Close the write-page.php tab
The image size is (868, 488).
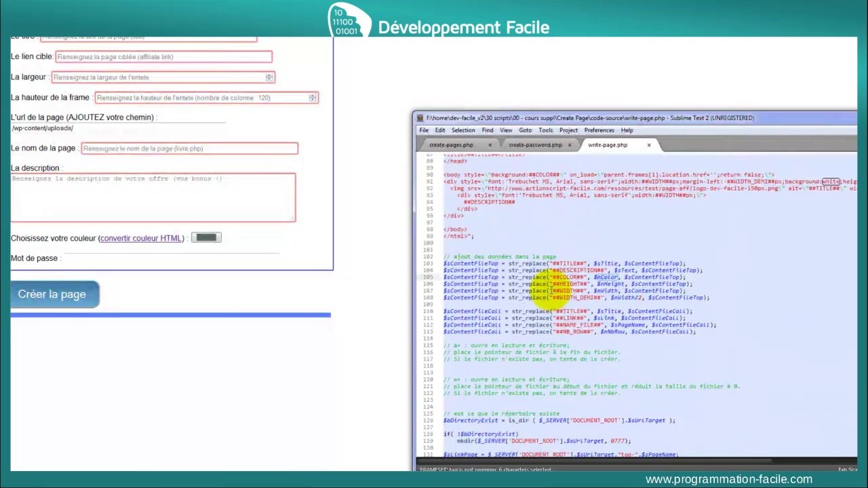point(648,145)
